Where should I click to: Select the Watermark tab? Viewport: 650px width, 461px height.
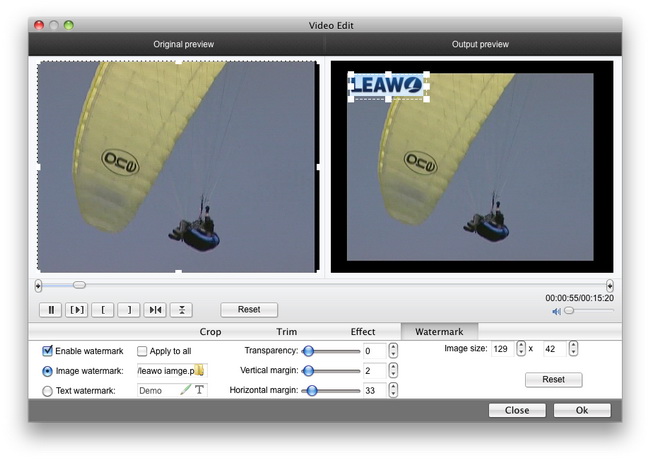point(439,332)
